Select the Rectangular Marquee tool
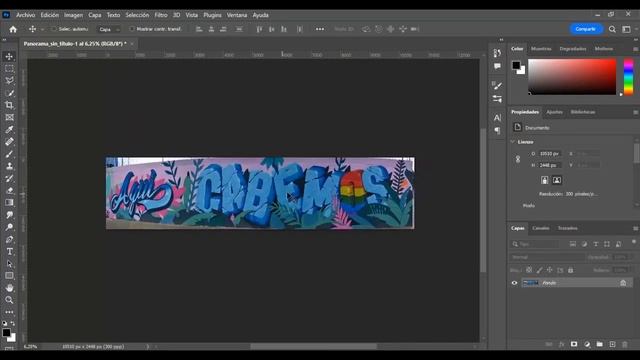Screen dimensions: 640x360 point(9,69)
